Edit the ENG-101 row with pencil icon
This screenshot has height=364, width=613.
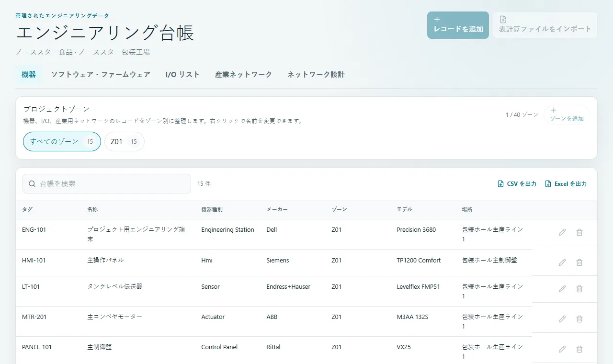pyautogui.click(x=562, y=232)
